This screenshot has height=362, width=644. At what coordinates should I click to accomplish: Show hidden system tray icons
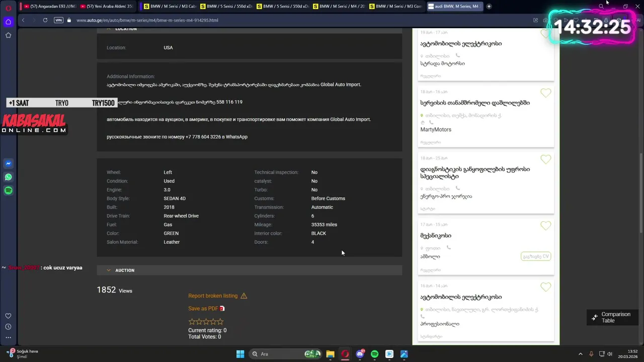(x=580, y=354)
